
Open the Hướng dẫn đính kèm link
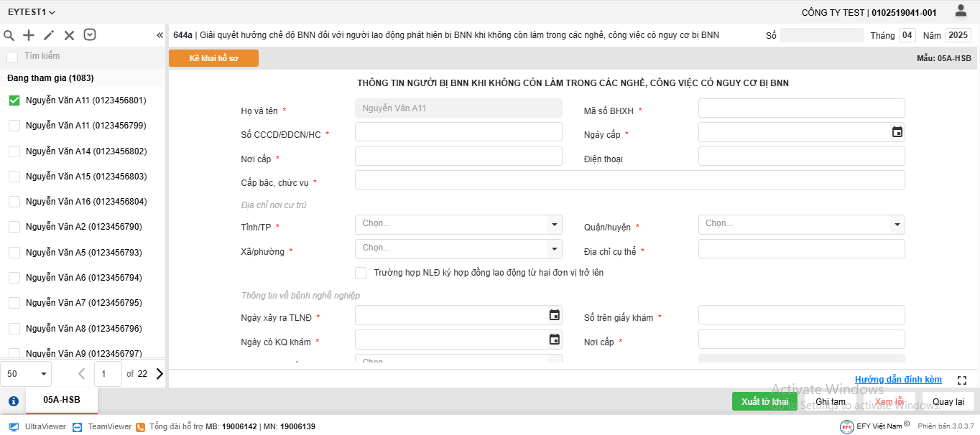tap(898, 380)
